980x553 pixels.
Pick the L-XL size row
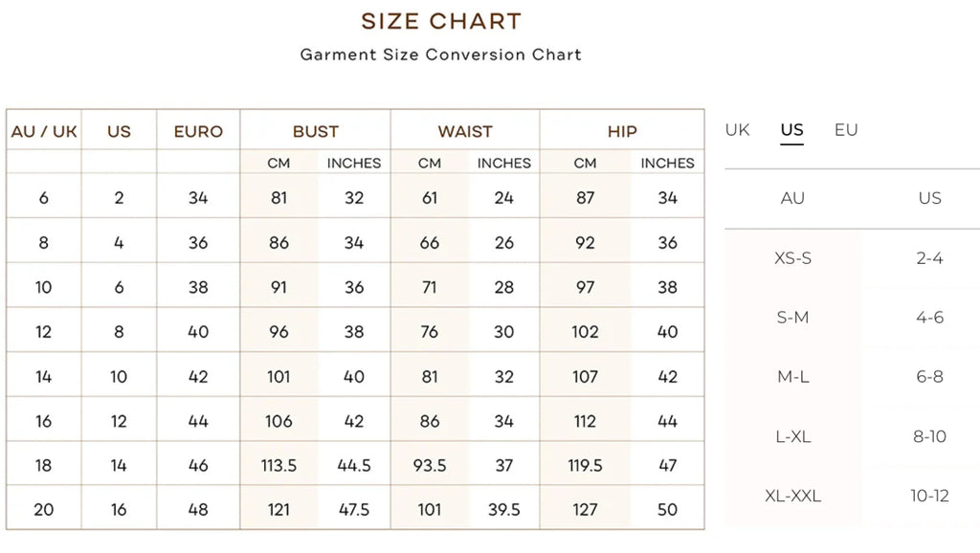792,436
